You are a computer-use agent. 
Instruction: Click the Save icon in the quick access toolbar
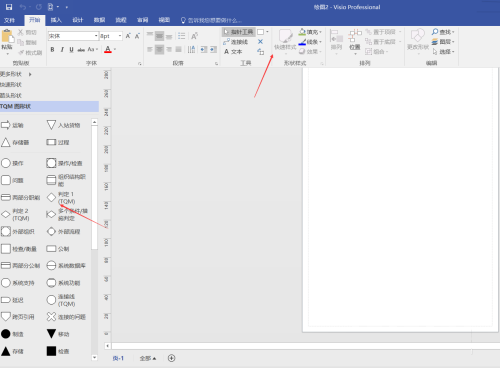click(9, 7)
